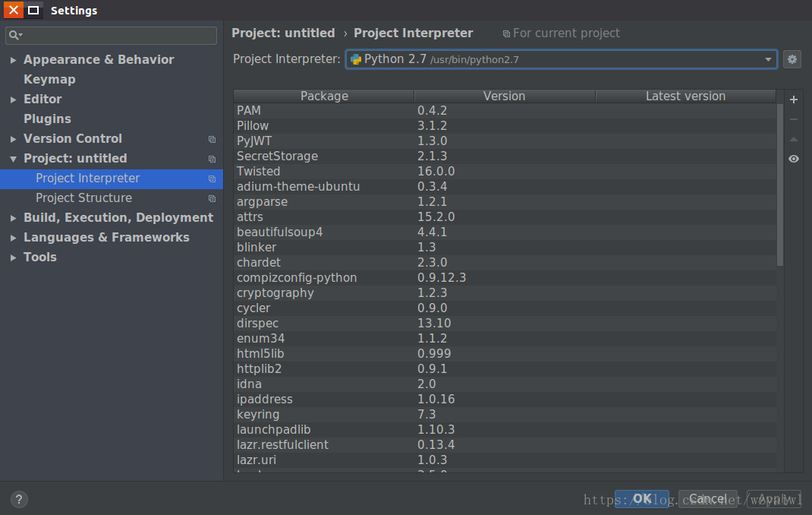Expand Build, Execution, Deployment arrow
The height and width of the screenshot is (515, 812).
pyautogui.click(x=13, y=218)
